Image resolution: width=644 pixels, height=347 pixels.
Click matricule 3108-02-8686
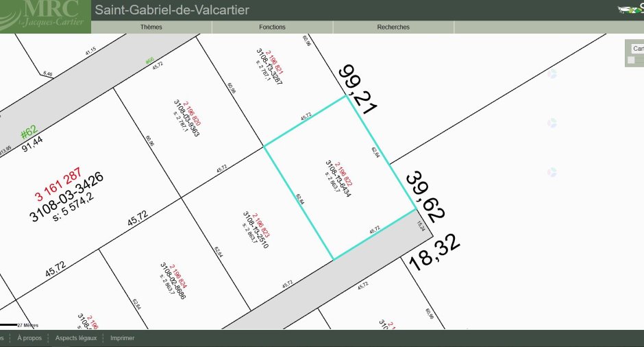[x=173, y=280]
